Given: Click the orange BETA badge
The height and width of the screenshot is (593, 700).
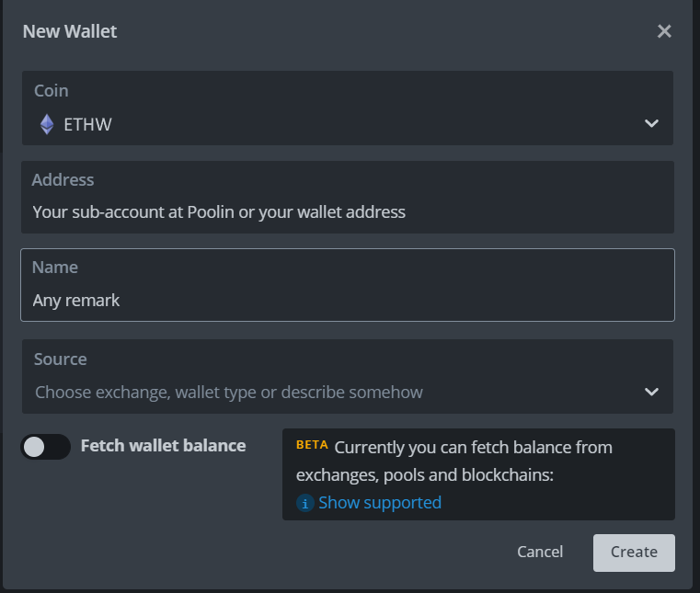Looking at the screenshot, I should pyautogui.click(x=312, y=445).
